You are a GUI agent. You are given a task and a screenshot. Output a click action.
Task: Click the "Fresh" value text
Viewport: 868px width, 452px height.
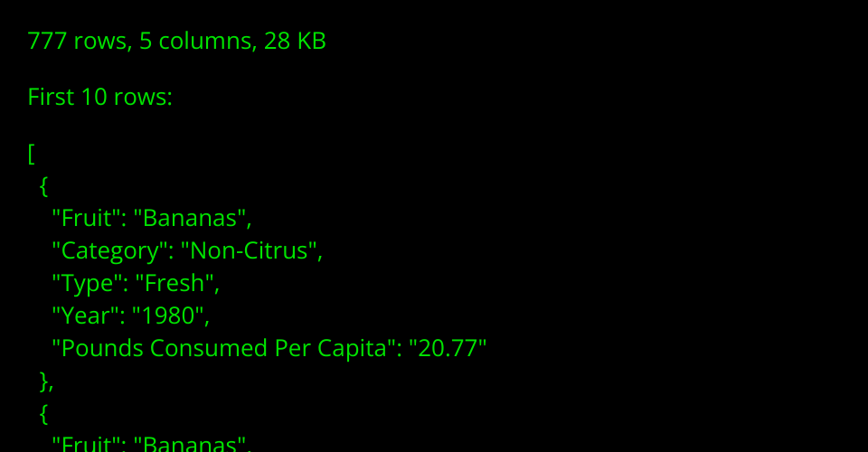177,284
